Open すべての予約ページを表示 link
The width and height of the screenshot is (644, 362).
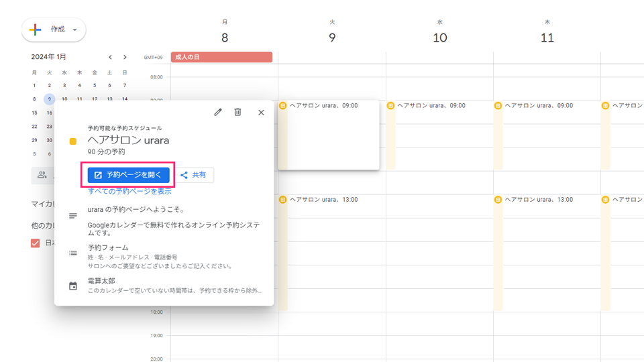tap(129, 191)
